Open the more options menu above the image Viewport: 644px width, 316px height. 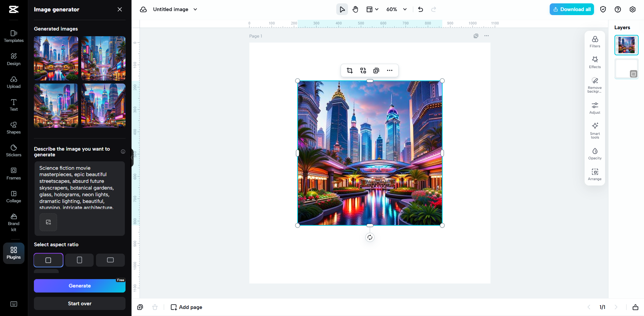point(390,70)
